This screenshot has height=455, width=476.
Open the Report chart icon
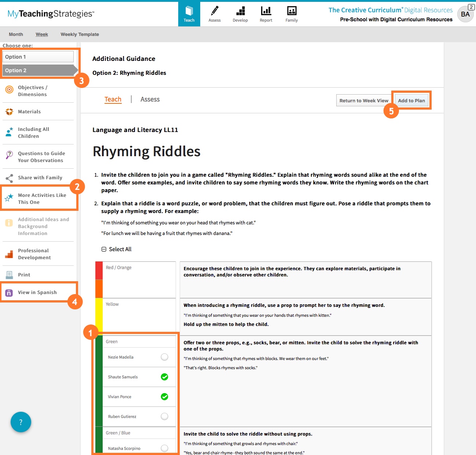(266, 11)
